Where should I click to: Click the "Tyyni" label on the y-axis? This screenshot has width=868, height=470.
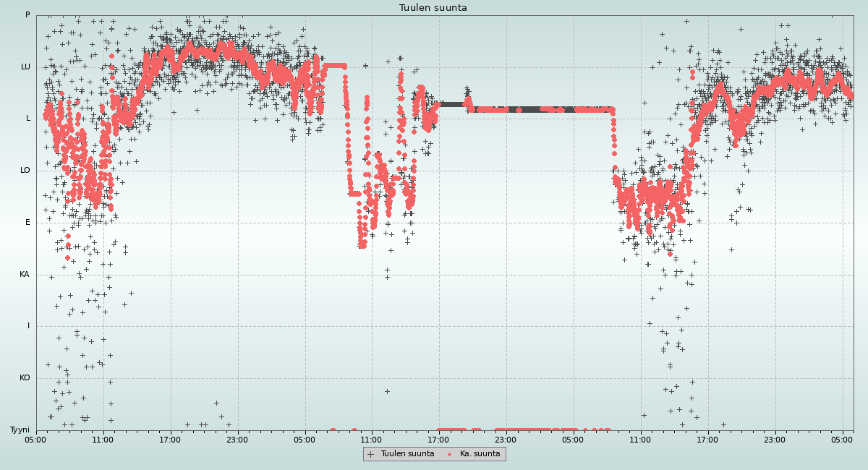20,430
